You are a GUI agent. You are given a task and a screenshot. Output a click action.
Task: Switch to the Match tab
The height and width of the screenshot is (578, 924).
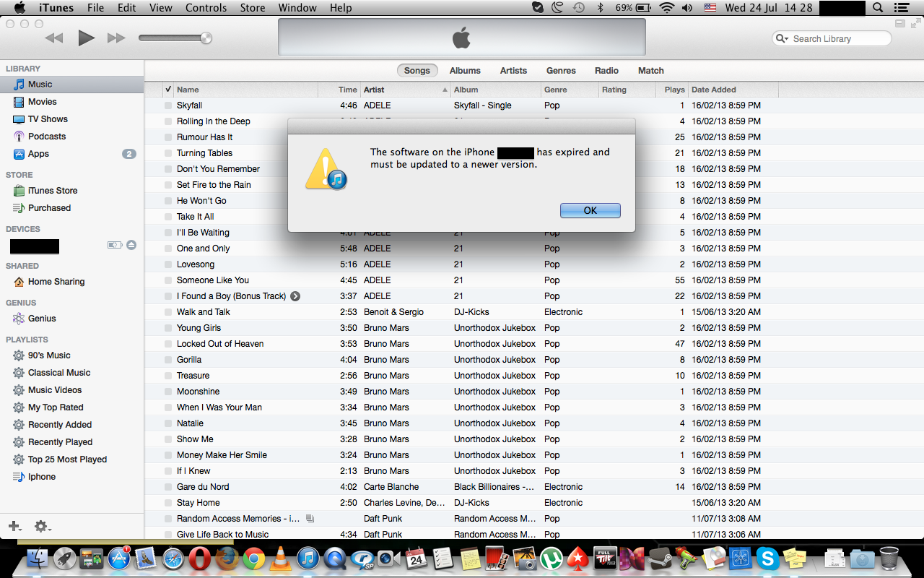point(650,71)
